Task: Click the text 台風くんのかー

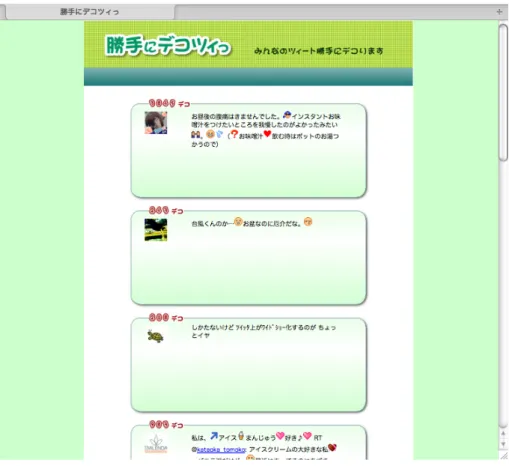Action: (212, 224)
